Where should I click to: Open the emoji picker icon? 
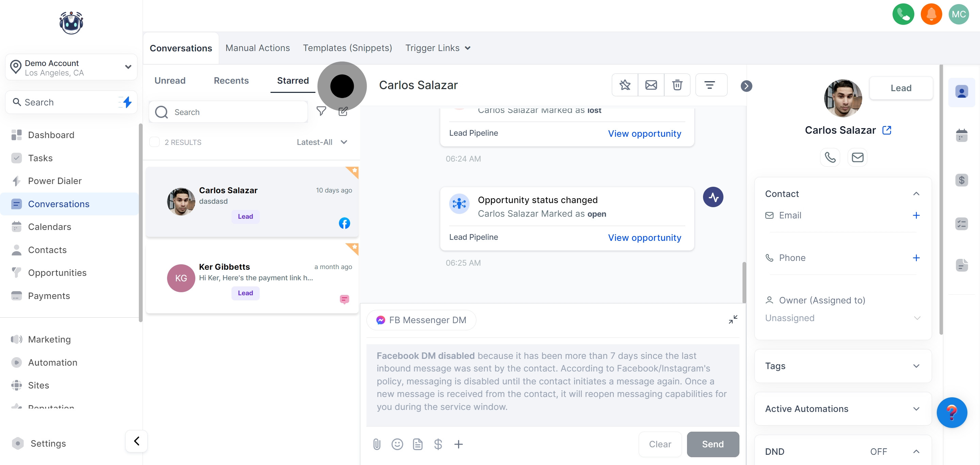(397, 444)
